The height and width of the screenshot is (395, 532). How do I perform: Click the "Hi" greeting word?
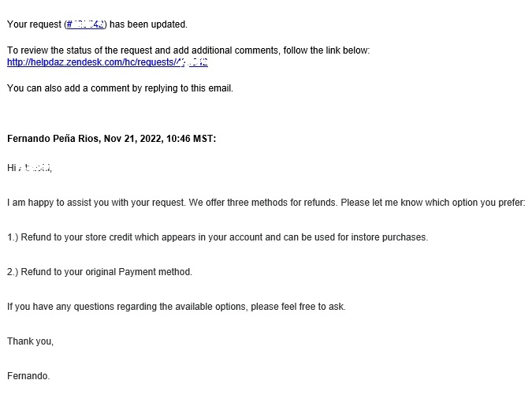coord(11,168)
